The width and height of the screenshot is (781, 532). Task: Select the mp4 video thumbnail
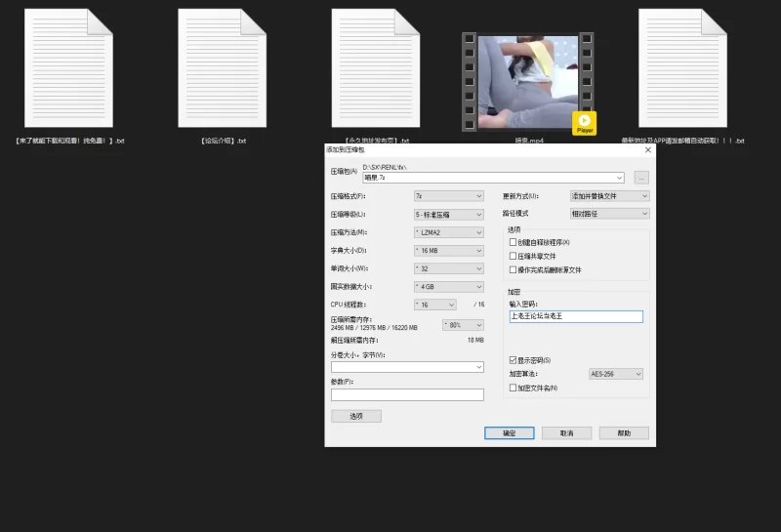tap(527, 82)
